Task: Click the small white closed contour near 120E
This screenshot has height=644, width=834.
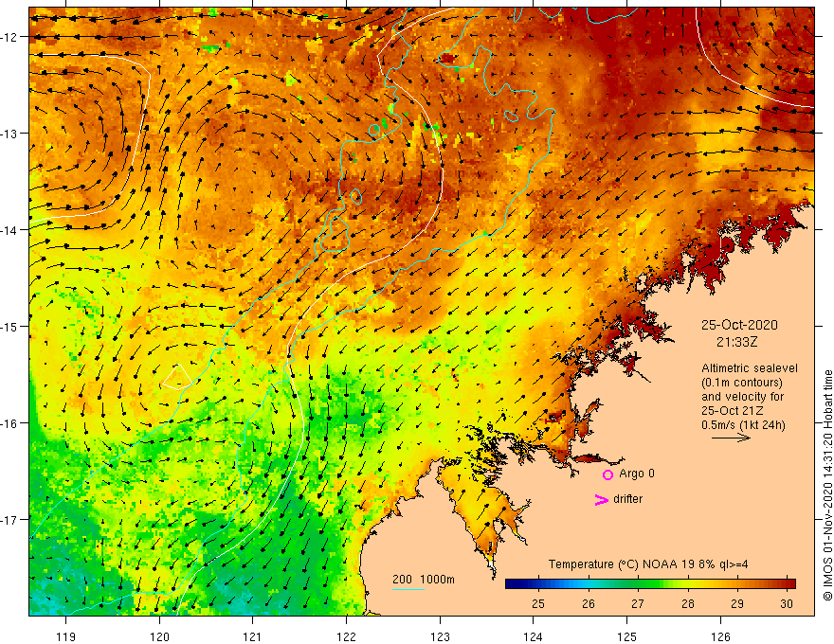Action: click(x=177, y=377)
